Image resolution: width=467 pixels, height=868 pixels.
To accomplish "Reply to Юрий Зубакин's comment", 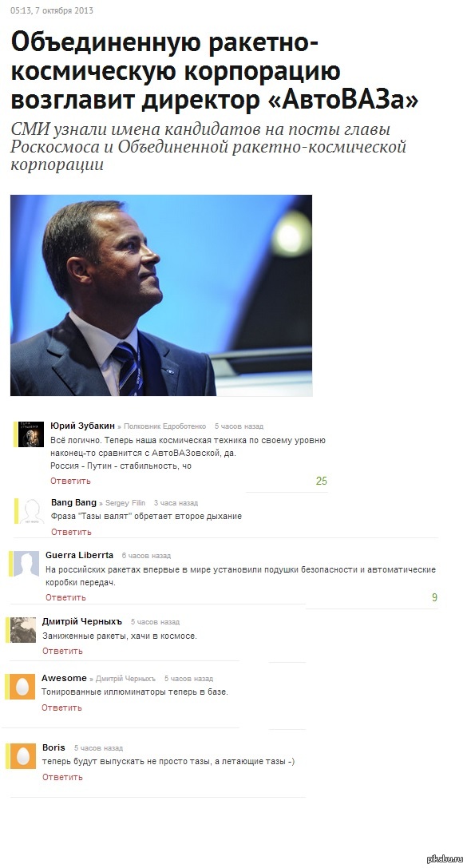I will point(70,481).
